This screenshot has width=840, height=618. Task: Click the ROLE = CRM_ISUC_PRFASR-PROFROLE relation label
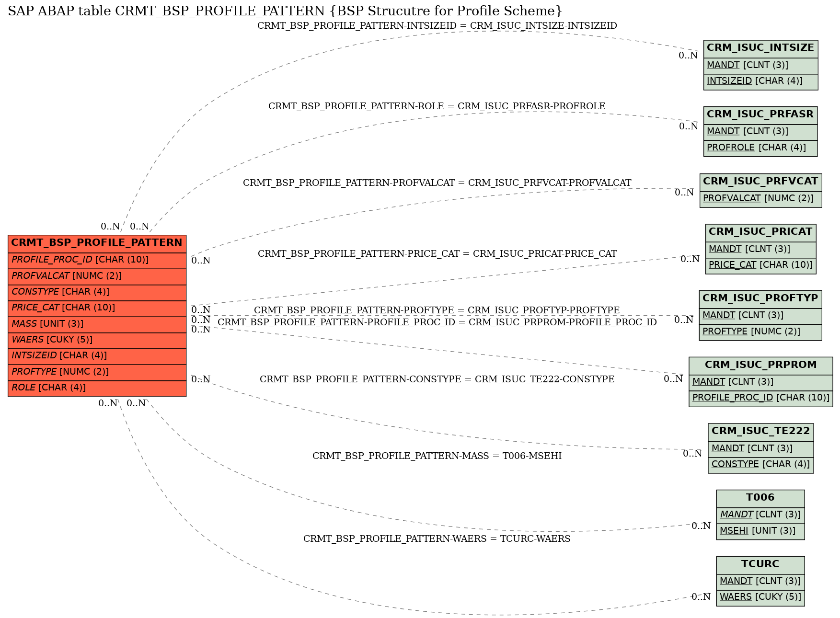tap(437, 106)
